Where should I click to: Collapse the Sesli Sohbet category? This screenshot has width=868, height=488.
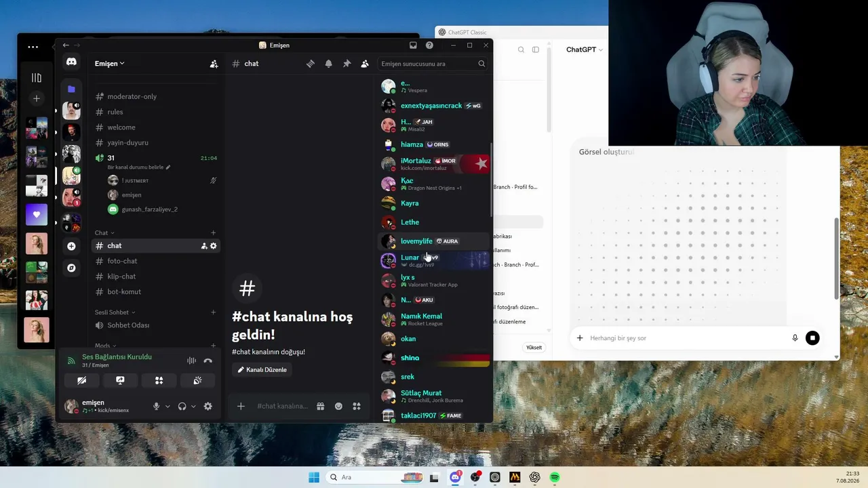115,312
